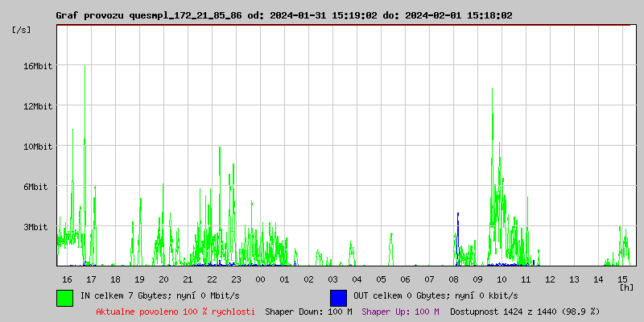This screenshot has height=322, width=644.
Task: Click the 6Mbit y-axis label
Action: tap(35, 187)
